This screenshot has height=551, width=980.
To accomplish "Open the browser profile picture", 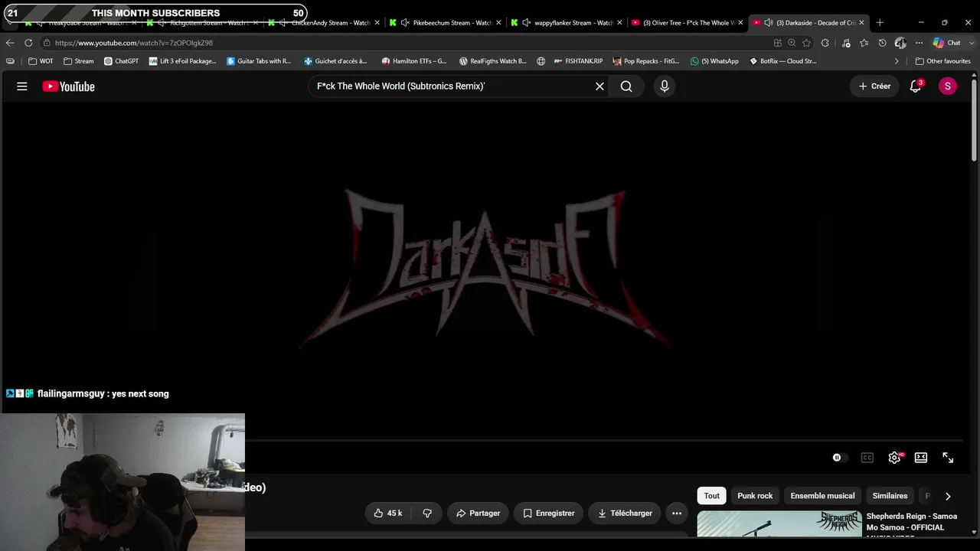I will tap(901, 43).
